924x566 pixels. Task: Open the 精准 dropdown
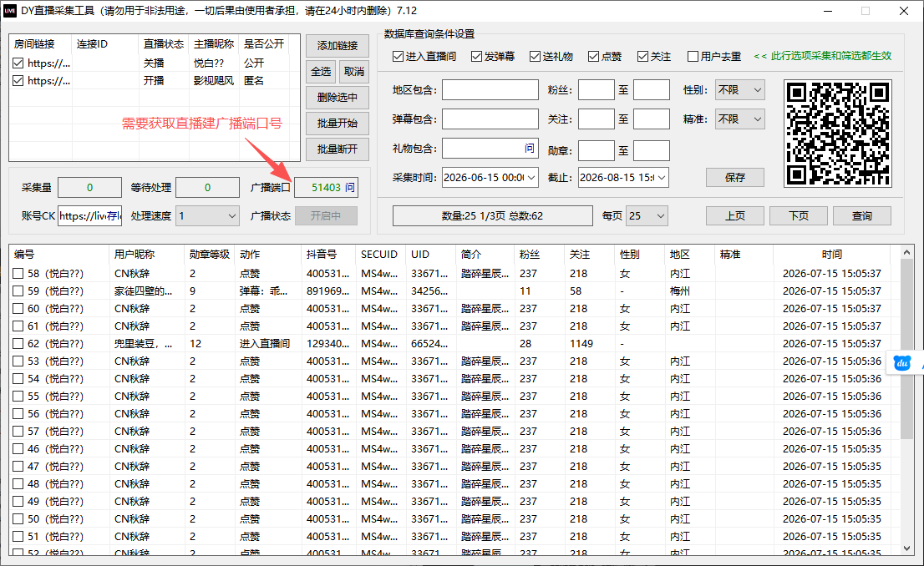click(x=740, y=119)
